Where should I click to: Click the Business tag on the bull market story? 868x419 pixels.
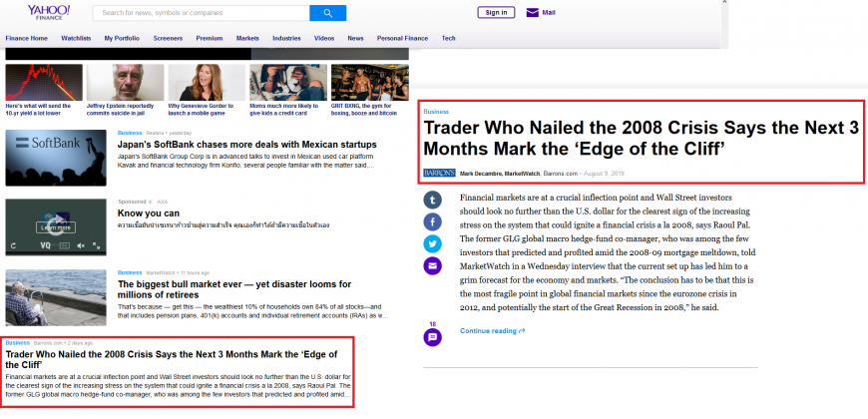[130, 273]
